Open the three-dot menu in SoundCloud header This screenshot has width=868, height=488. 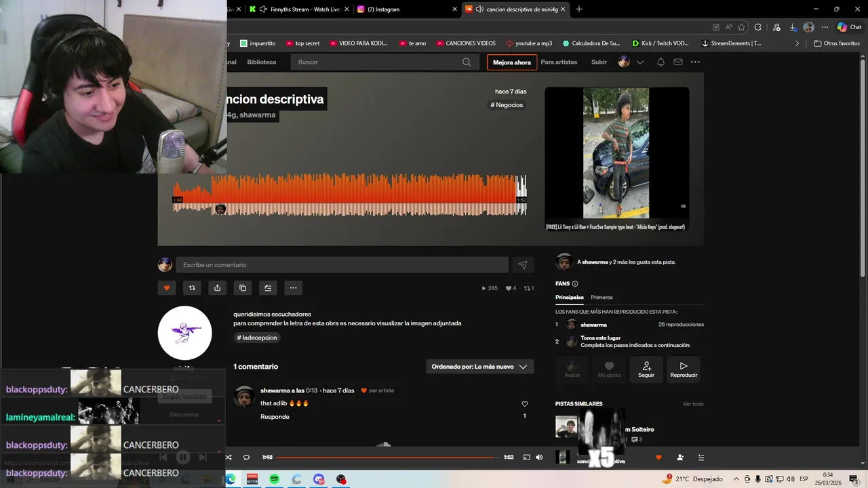point(695,62)
